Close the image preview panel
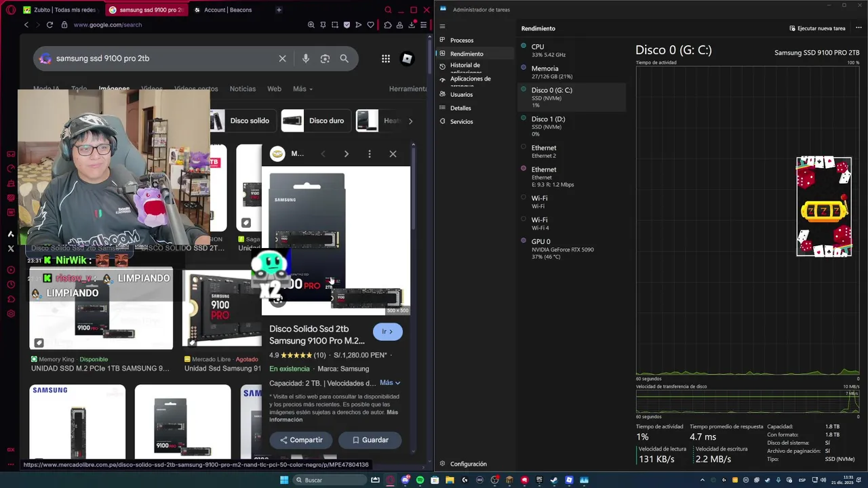The width and height of the screenshot is (868, 488). click(393, 154)
